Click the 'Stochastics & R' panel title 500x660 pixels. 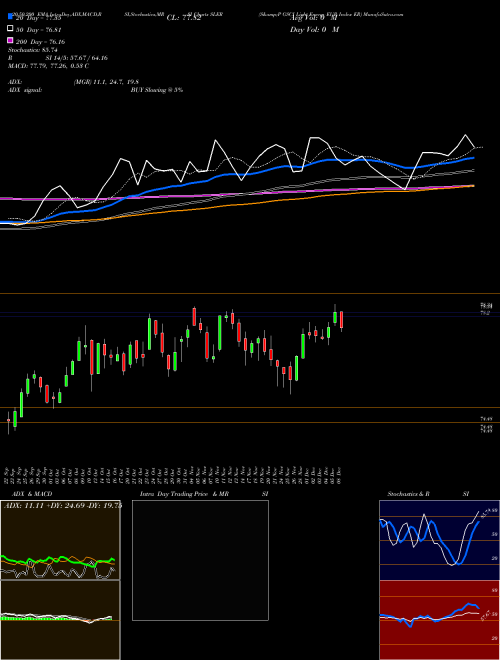(x=408, y=494)
